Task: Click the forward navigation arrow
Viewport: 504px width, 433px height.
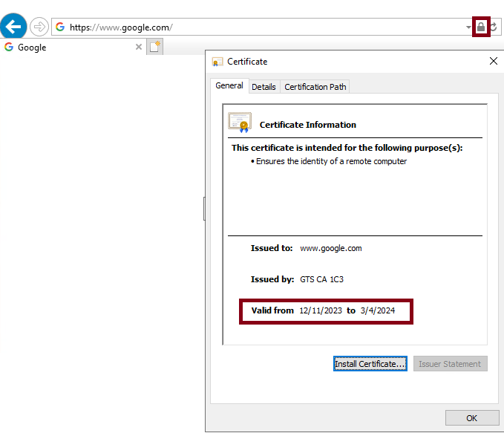Action: [x=39, y=27]
